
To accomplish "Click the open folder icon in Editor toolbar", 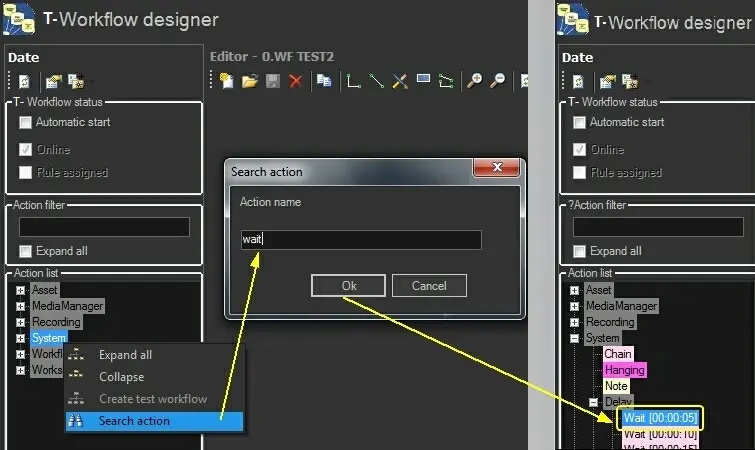I will (x=250, y=82).
